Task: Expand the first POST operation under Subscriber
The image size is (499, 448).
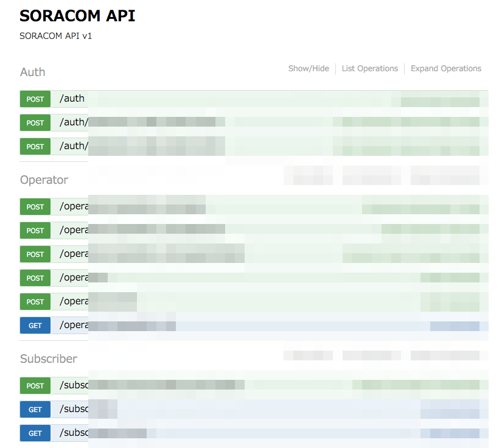Action: (243, 385)
